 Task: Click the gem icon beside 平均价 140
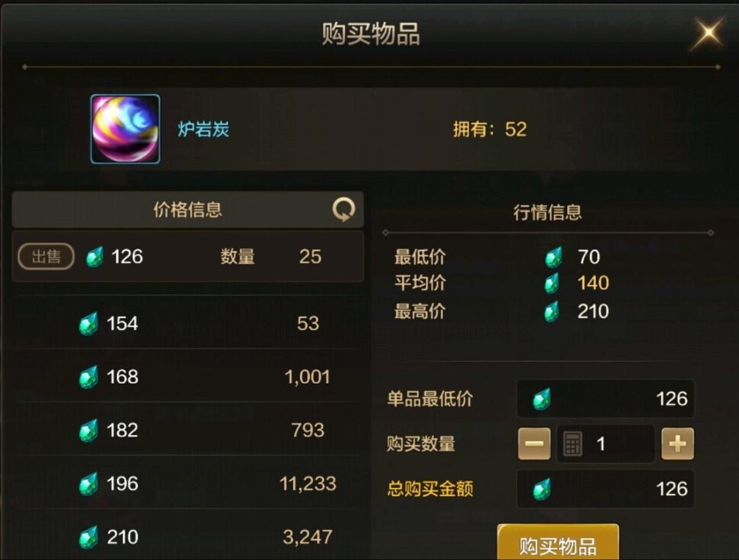[552, 283]
